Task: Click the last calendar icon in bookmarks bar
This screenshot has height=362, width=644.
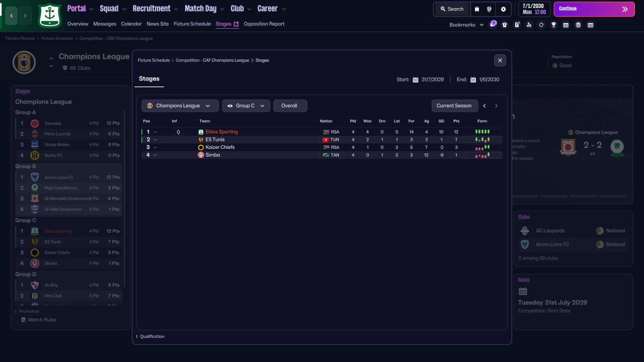Action: [x=590, y=25]
